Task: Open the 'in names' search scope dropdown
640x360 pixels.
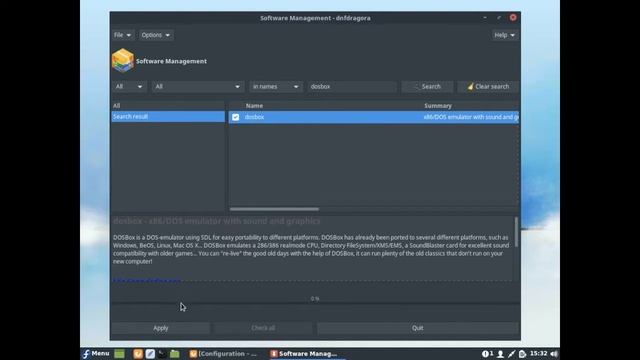Action: click(276, 87)
